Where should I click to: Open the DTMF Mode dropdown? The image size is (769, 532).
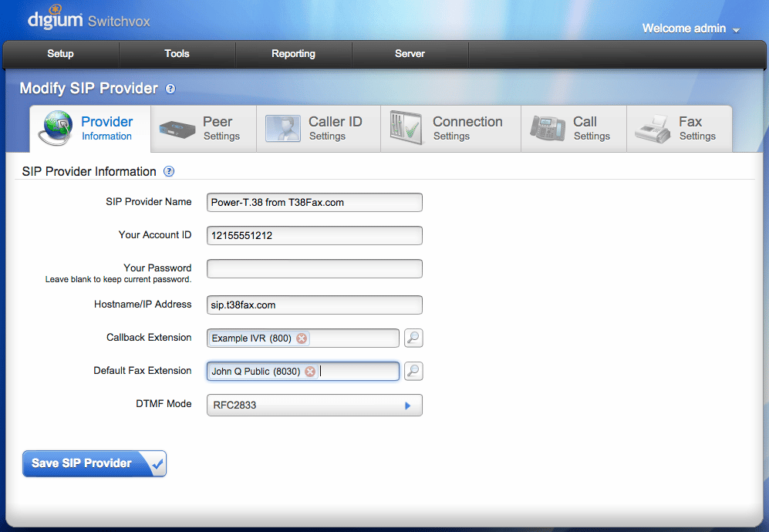click(x=315, y=406)
